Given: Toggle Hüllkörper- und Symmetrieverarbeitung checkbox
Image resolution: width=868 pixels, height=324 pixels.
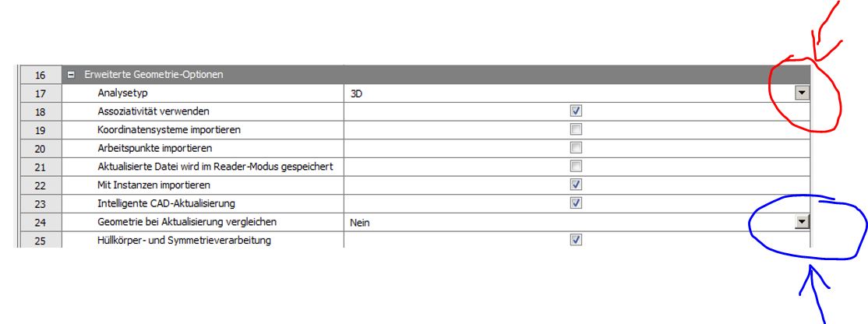Looking at the screenshot, I should tap(576, 240).
